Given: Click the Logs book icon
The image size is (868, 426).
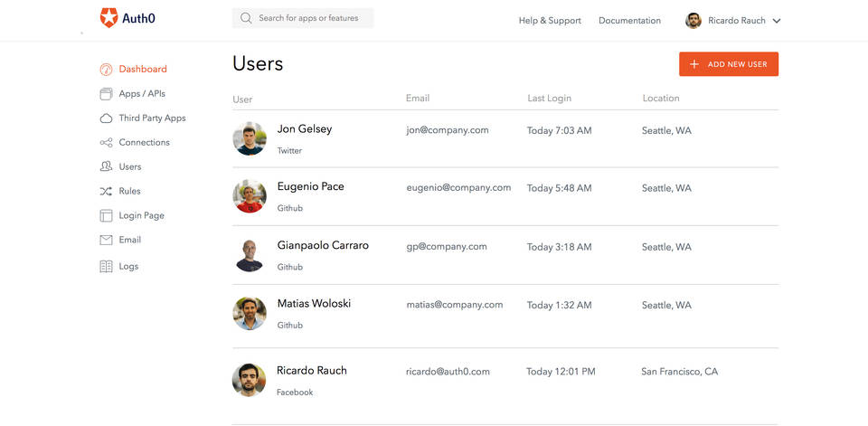Looking at the screenshot, I should (106, 266).
